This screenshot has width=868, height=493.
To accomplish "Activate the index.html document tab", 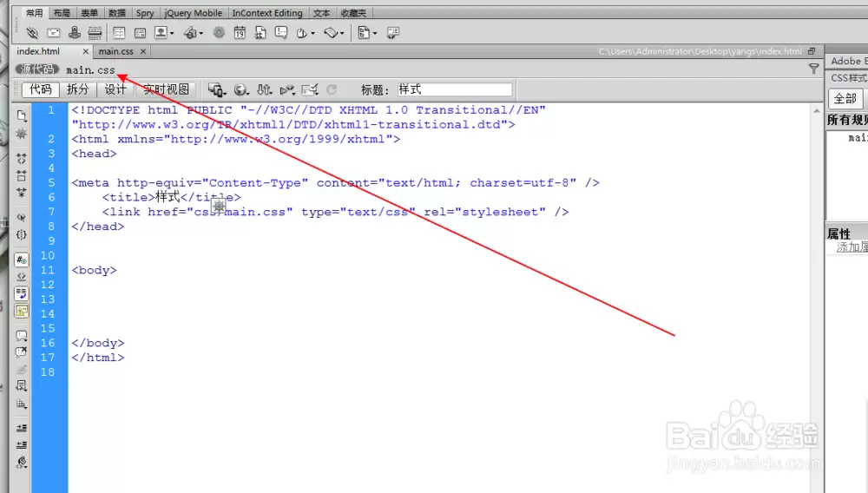I will [x=38, y=51].
